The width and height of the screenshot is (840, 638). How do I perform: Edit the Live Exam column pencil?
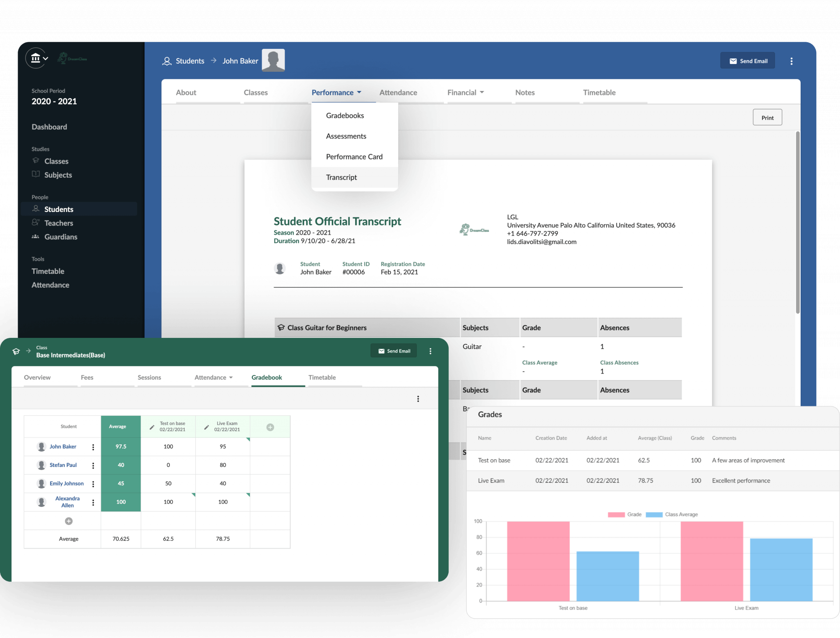click(x=207, y=427)
